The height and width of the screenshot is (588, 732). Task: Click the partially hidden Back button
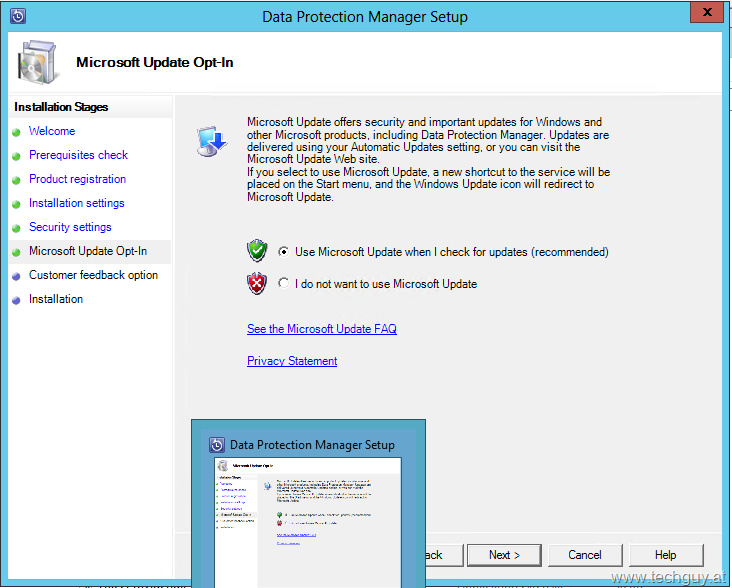tap(444, 555)
